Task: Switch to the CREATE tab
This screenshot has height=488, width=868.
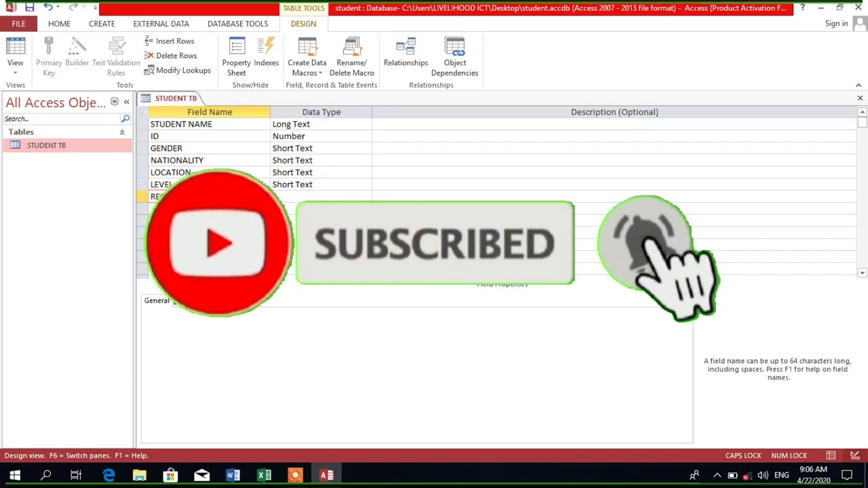Action: [x=102, y=24]
